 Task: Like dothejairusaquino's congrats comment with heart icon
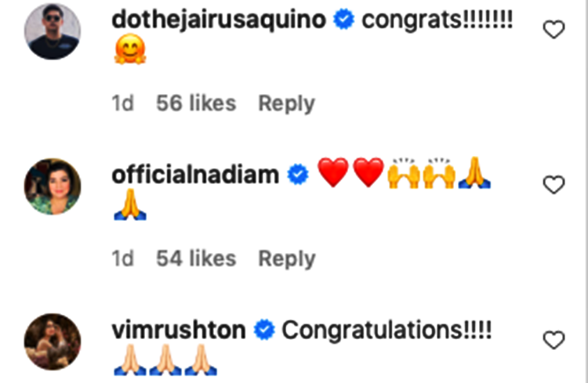pyautogui.click(x=554, y=30)
